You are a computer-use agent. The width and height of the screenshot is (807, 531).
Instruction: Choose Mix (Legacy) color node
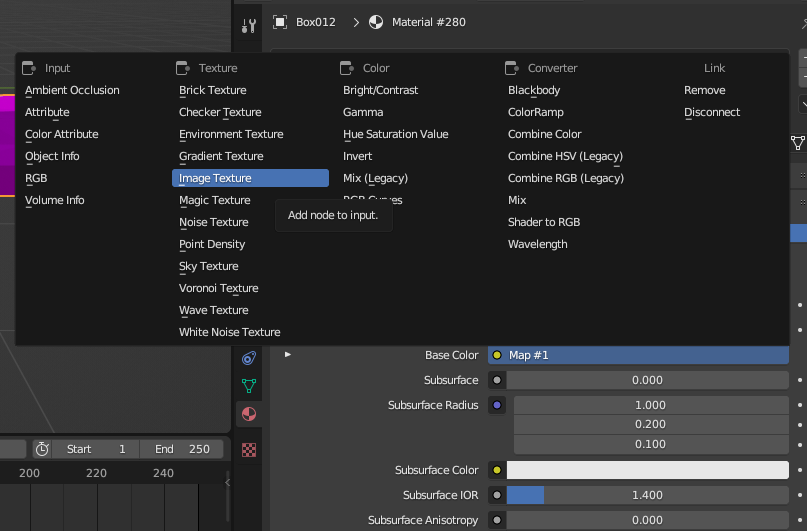[x=375, y=179]
